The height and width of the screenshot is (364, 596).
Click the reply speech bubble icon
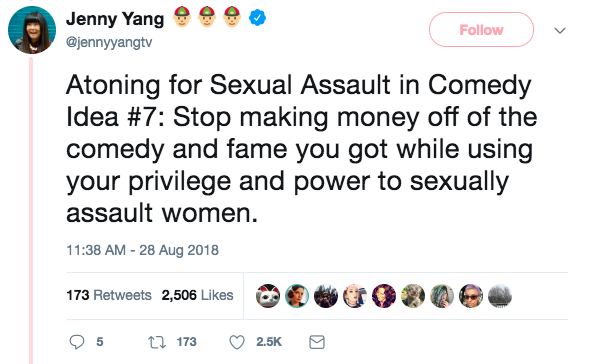tap(77, 342)
